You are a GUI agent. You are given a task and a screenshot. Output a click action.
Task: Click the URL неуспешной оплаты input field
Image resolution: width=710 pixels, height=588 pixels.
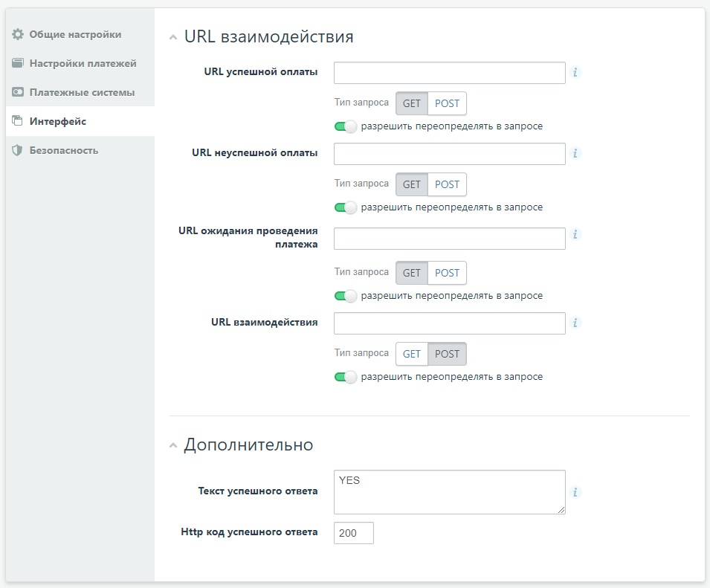(449, 154)
